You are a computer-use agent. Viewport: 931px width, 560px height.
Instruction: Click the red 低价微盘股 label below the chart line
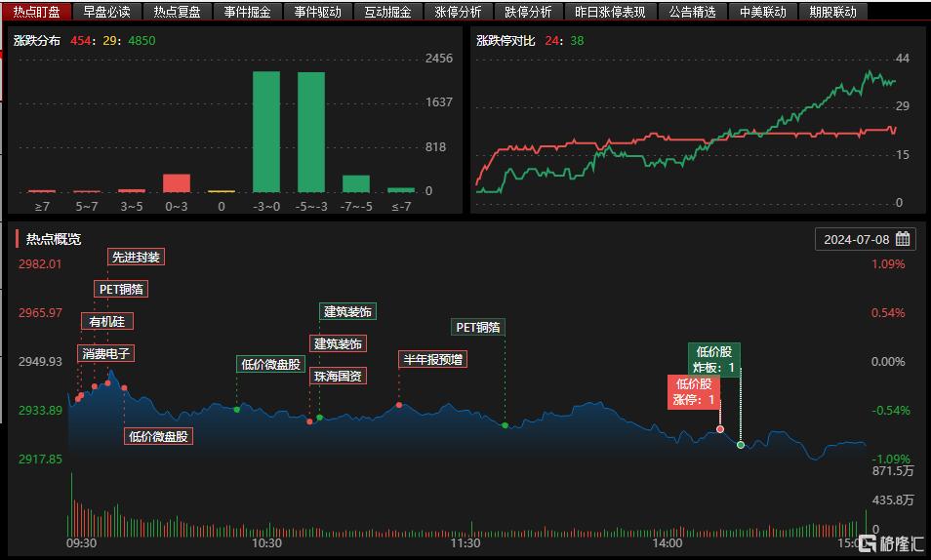pos(158,436)
